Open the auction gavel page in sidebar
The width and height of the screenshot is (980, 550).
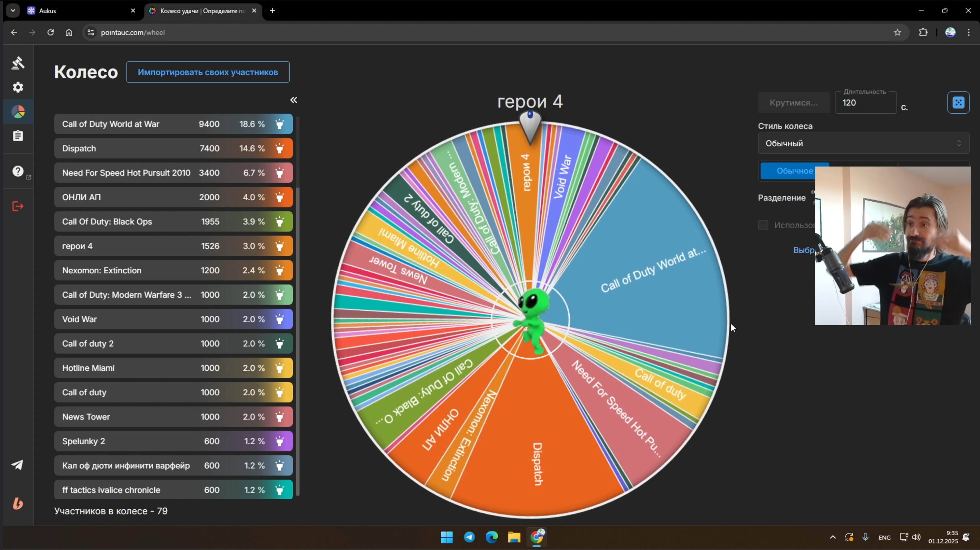tap(18, 63)
